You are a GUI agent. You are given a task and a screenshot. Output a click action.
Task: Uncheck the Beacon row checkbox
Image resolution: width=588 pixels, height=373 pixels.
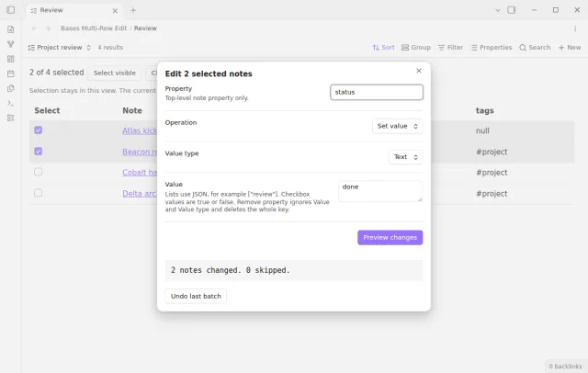point(39,151)
